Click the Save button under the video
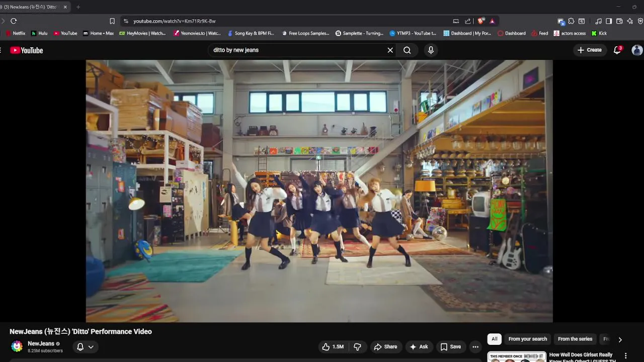 (451, 347)
